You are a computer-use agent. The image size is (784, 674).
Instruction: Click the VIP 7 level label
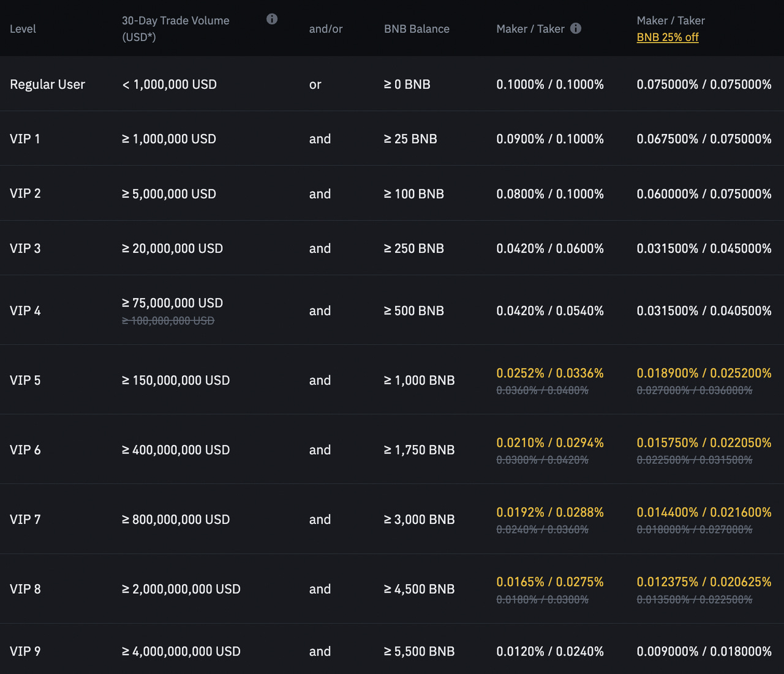pyautogui.click(x=25, y=520)
